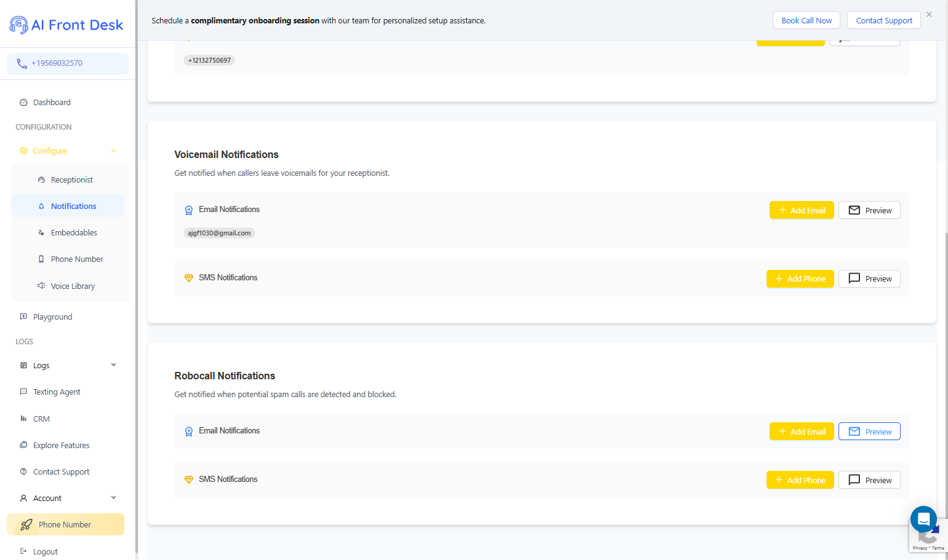This screenshot has height=560, width=948.
Task: Open Explore Features
Action: click(61, 446)
